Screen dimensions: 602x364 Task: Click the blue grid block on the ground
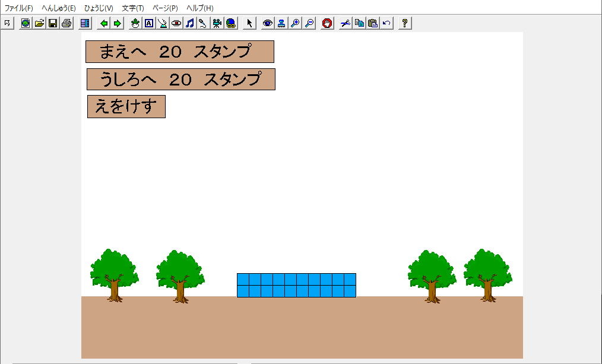point(296,285)
